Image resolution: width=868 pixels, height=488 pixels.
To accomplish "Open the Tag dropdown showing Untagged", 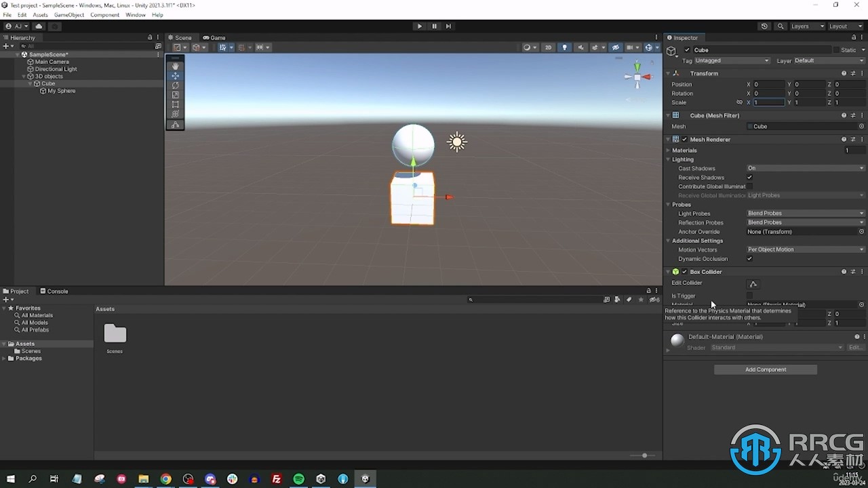I will point(732,60).
